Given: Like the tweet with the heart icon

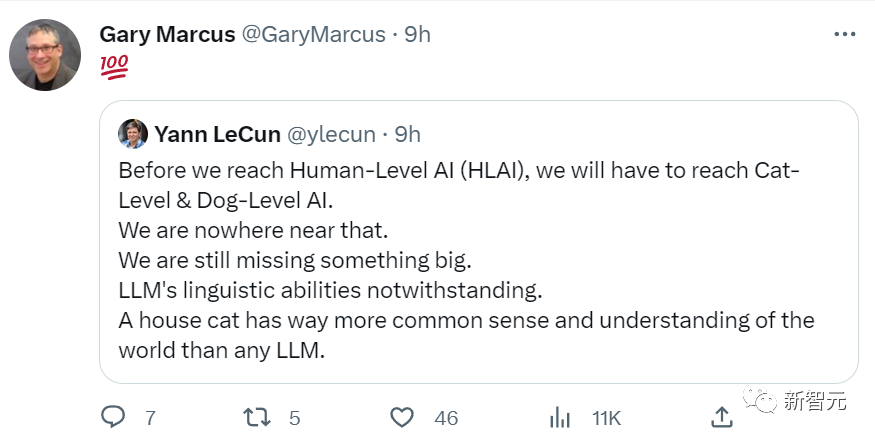Looking at the screenshot, I should point(402,415).
